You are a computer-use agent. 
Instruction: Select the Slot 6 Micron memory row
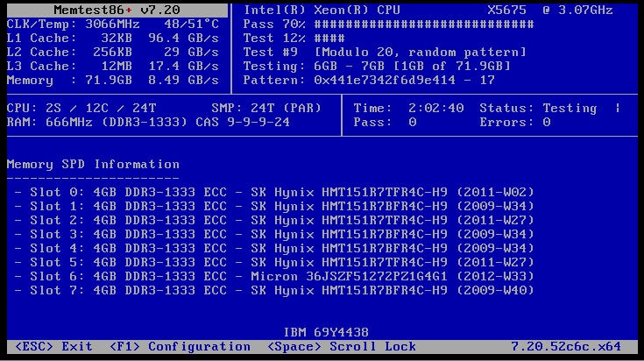pos(274,276)
